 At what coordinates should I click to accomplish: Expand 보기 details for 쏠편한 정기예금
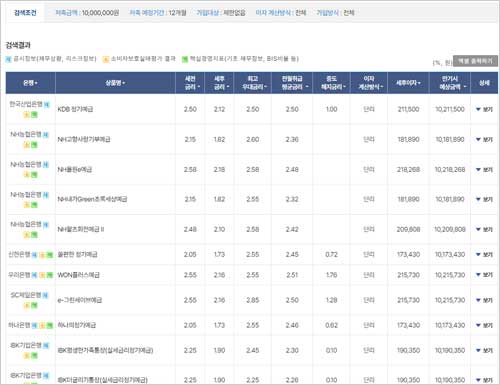(x=484, y=255)
